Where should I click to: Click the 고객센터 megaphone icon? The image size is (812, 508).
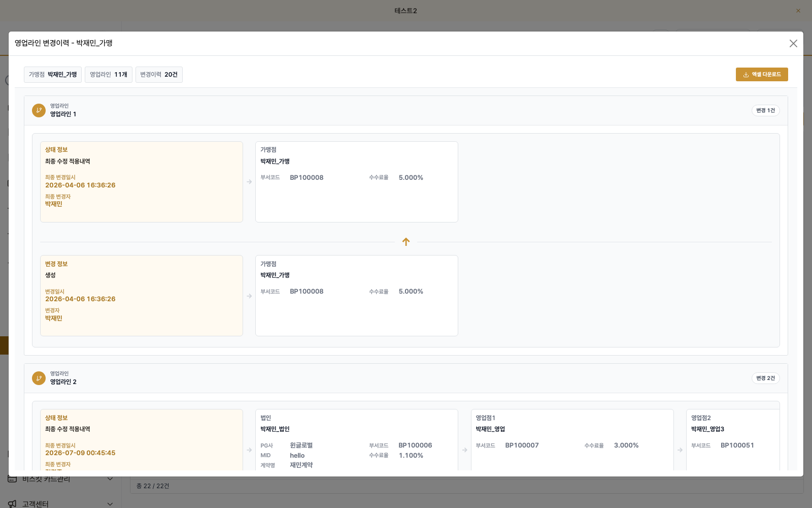pyautogui.click(x=12, y=504)
